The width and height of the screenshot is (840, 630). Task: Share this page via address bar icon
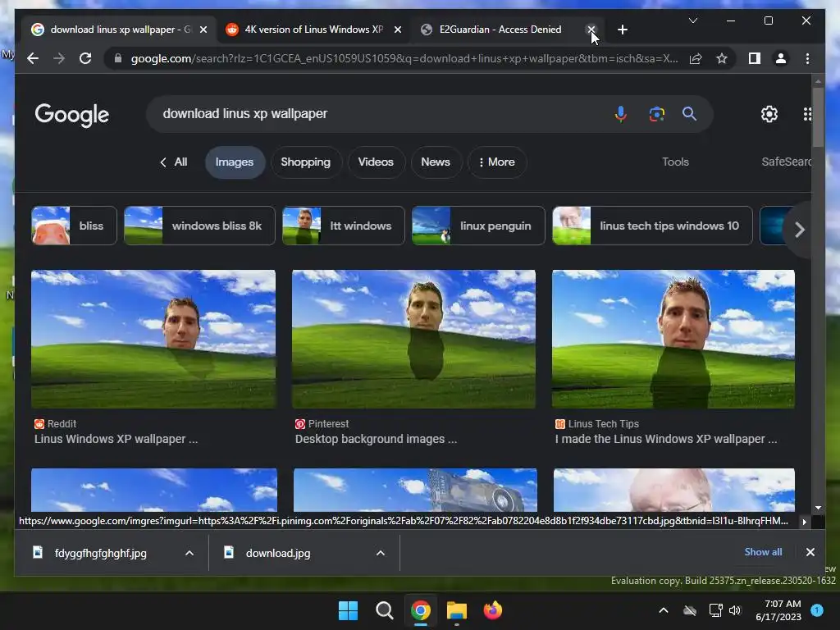pos(696,58)
